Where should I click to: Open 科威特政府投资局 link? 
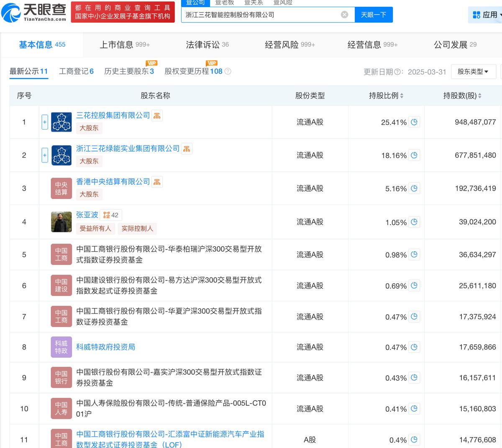click(105, 347)
